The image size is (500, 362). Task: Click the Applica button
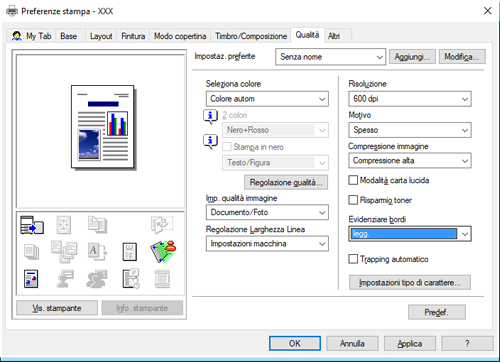coord(410,343)
